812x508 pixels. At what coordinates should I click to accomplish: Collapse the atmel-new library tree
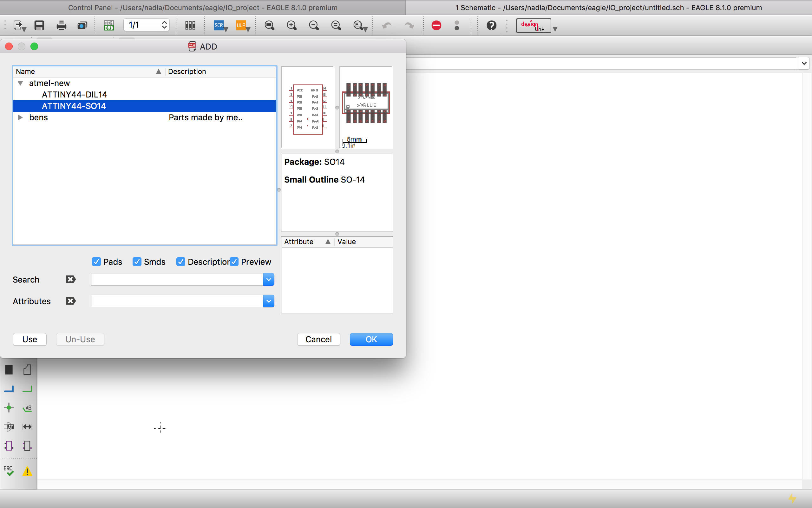click(x=21, y=83)
